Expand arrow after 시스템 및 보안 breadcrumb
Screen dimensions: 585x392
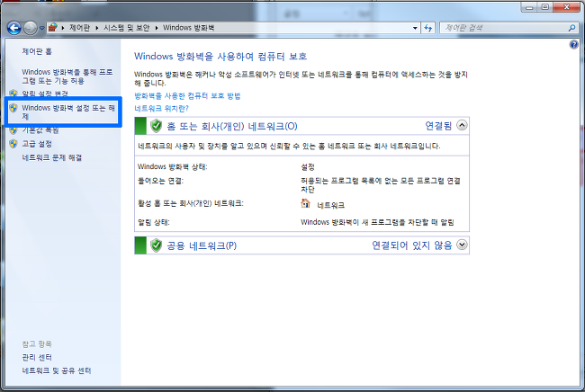tap(157, 28)
